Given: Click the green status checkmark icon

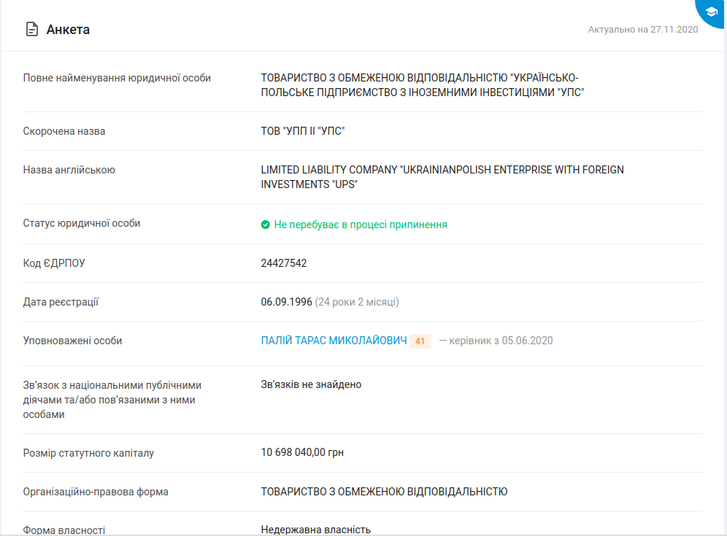Looking at the screenshot, I should pos(265,225).
